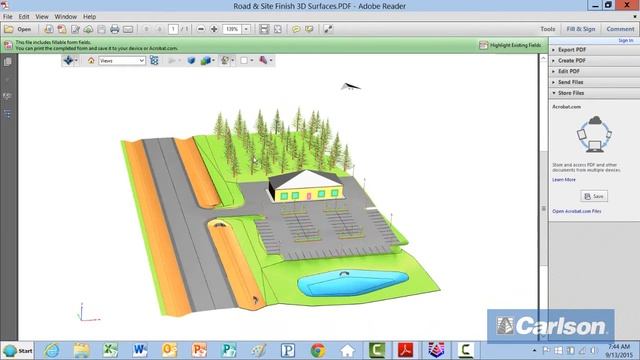The height and width of the screenshot is (360, 640).
Task: Click the scrolling mode page icon
Action: click(264, 29)
